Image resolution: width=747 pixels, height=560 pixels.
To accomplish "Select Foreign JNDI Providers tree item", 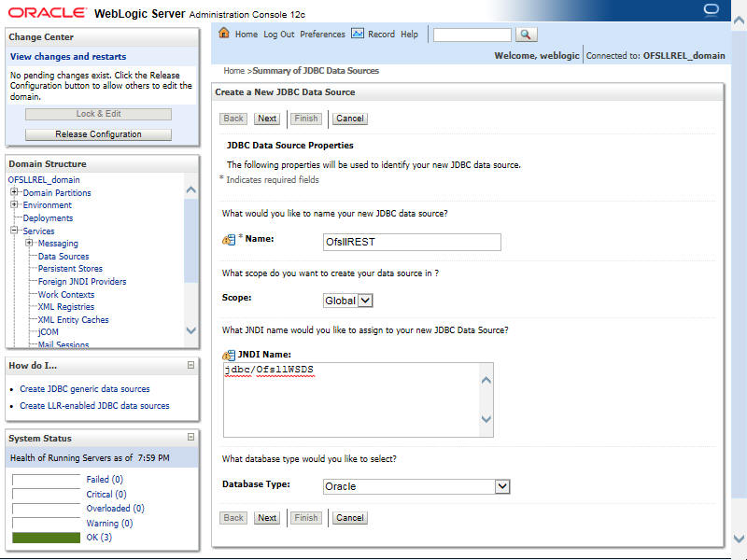I will (x=82, y=282).
